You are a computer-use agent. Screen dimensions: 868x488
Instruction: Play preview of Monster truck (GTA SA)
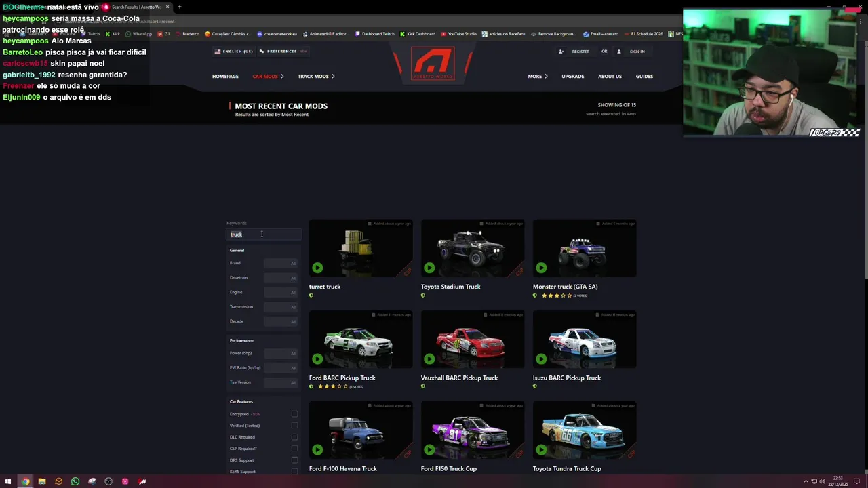click(541, 268)
